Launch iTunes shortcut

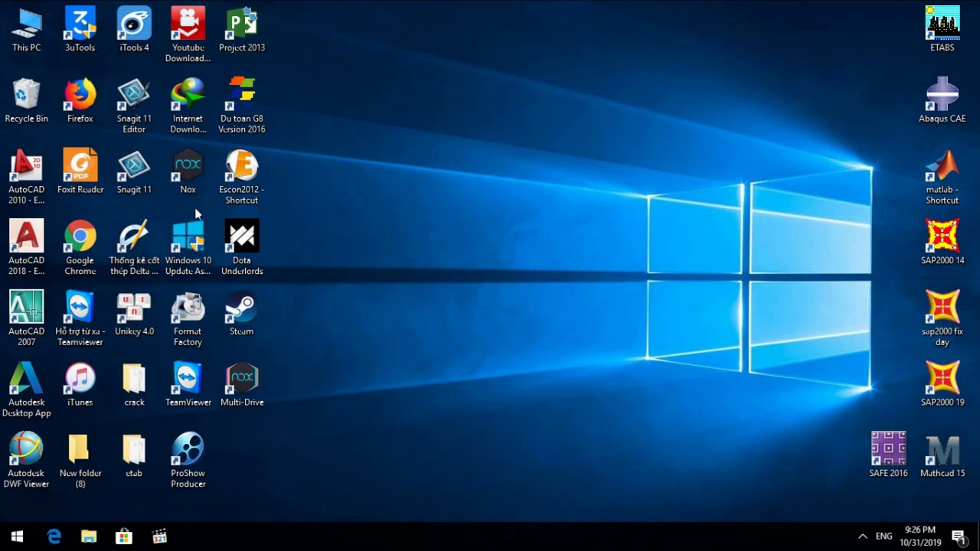tap(80, 385)
